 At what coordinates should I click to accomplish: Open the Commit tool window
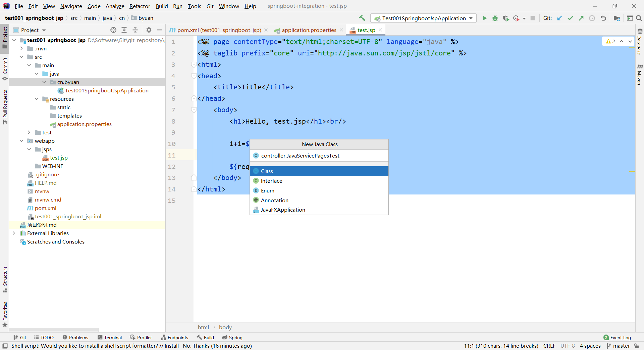click(x=5, y=69)
